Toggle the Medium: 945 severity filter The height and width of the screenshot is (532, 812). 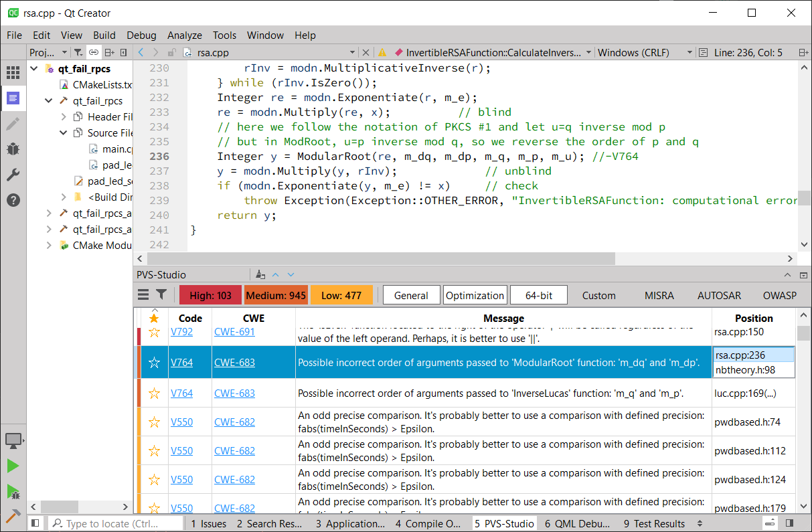274,296
